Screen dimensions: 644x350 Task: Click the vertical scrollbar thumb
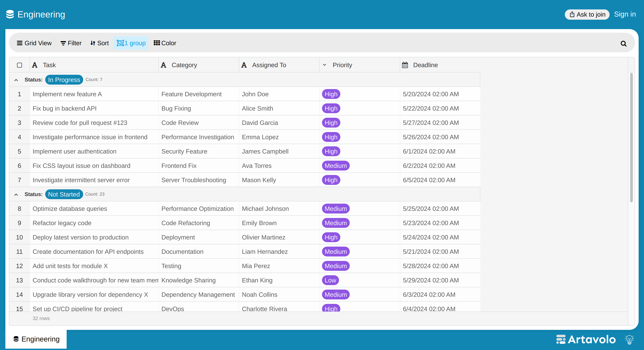[631, 138]
